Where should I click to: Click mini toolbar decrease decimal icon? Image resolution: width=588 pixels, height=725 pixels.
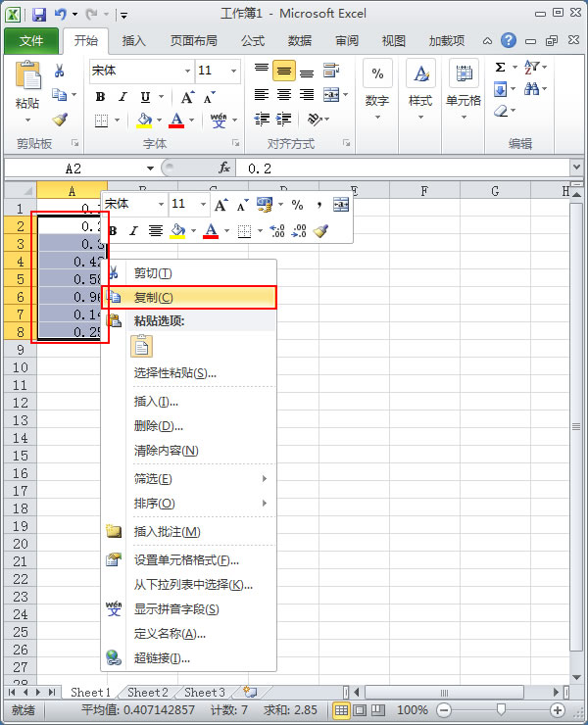(x=299, y=230)
